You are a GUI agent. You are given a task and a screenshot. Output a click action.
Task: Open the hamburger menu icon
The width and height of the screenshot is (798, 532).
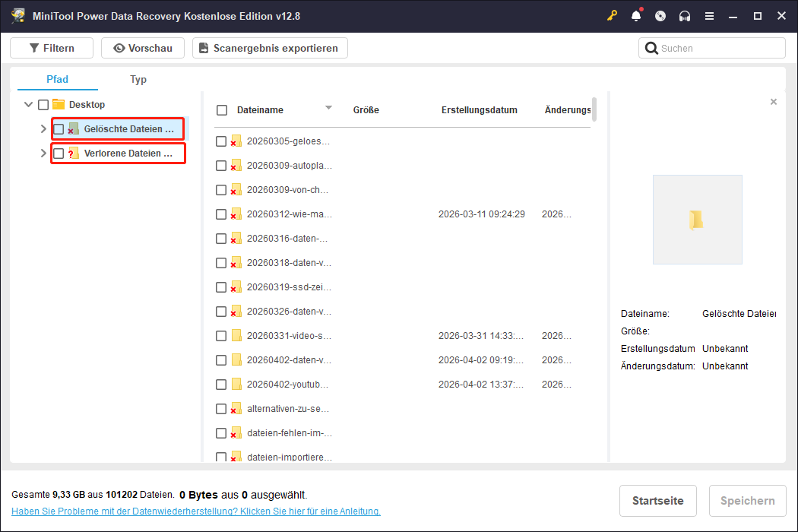click(x=709, y=16)
